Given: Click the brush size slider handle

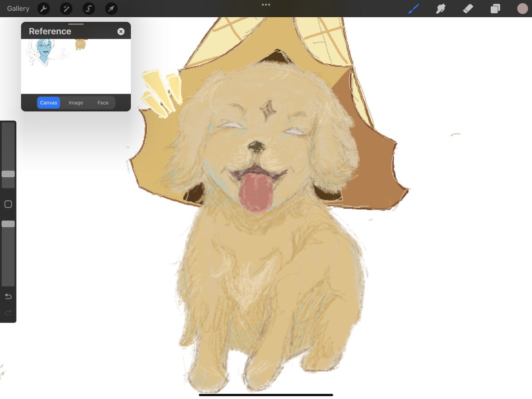Looking at the screenshot, I should (8, 174).
